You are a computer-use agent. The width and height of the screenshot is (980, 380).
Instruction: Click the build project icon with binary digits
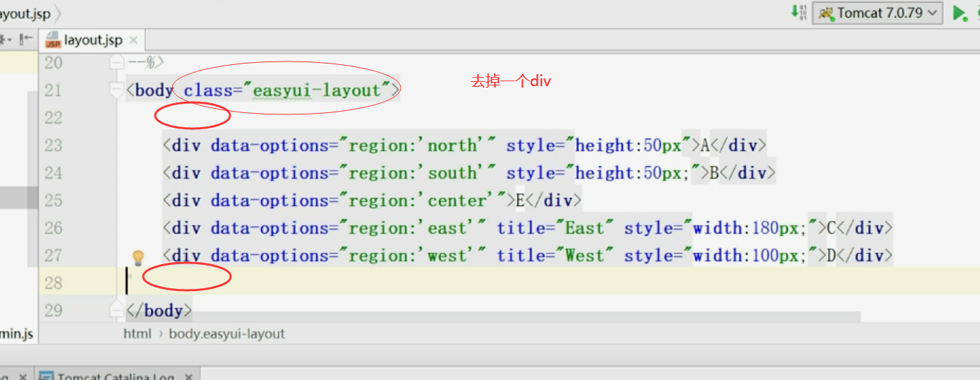[x=799, y=12]
